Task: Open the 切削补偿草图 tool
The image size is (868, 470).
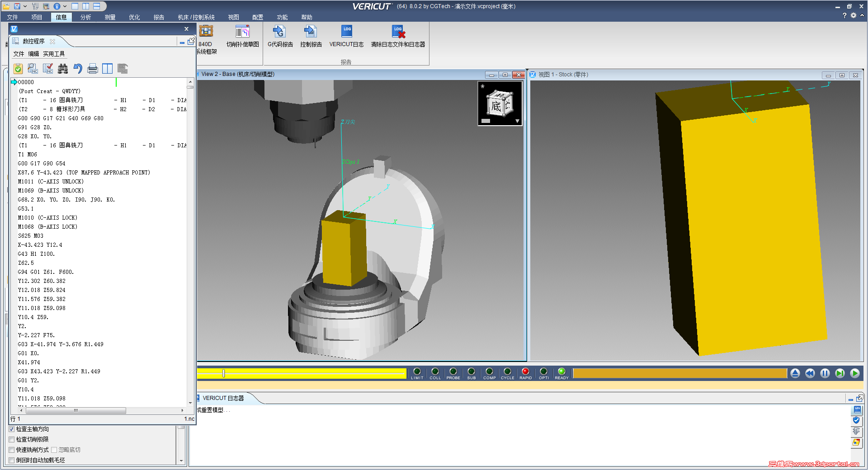Action: [x=243, y=36]
